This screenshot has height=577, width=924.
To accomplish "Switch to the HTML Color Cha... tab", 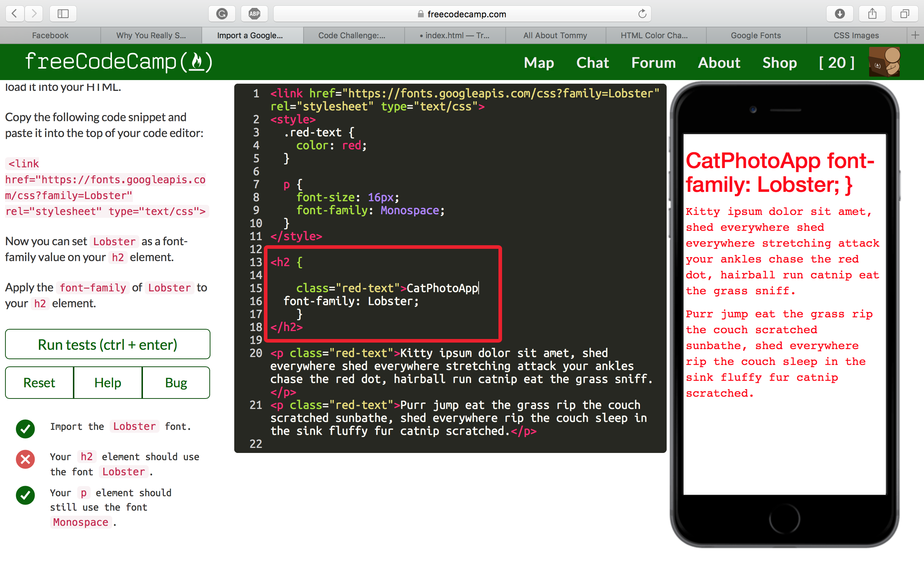I will [x=654, y=35].
